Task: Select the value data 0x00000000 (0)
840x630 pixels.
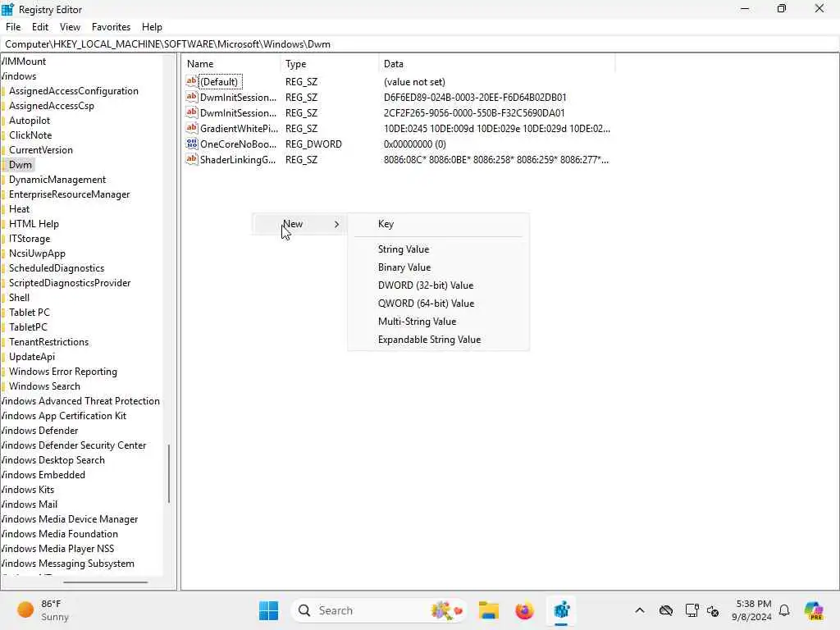Action: pos(414,144)
